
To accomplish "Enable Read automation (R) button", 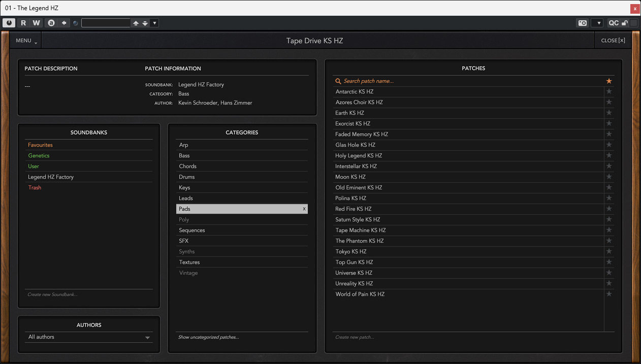I will 23,23.
